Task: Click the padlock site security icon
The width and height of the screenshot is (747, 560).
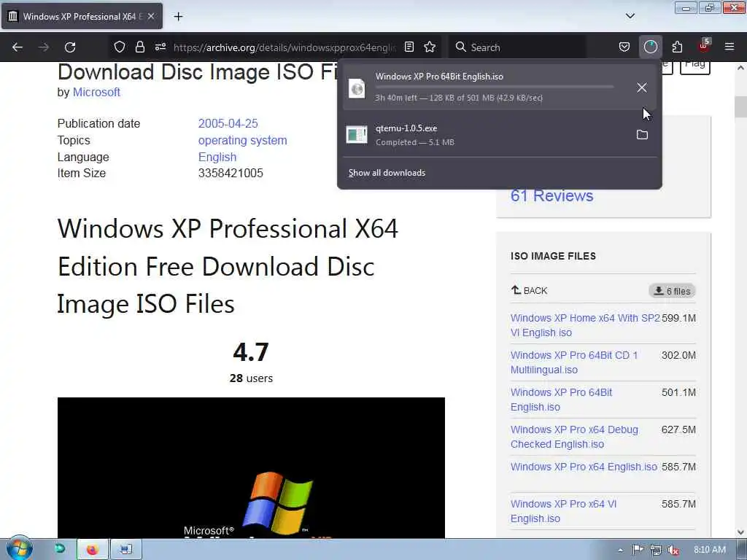Action: (139, 47)
